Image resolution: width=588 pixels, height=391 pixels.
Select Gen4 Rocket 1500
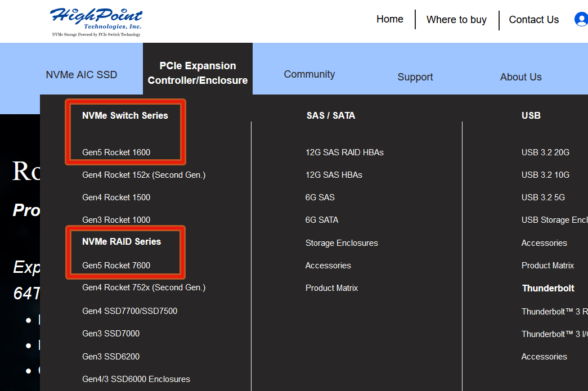[x=116, y=197]
